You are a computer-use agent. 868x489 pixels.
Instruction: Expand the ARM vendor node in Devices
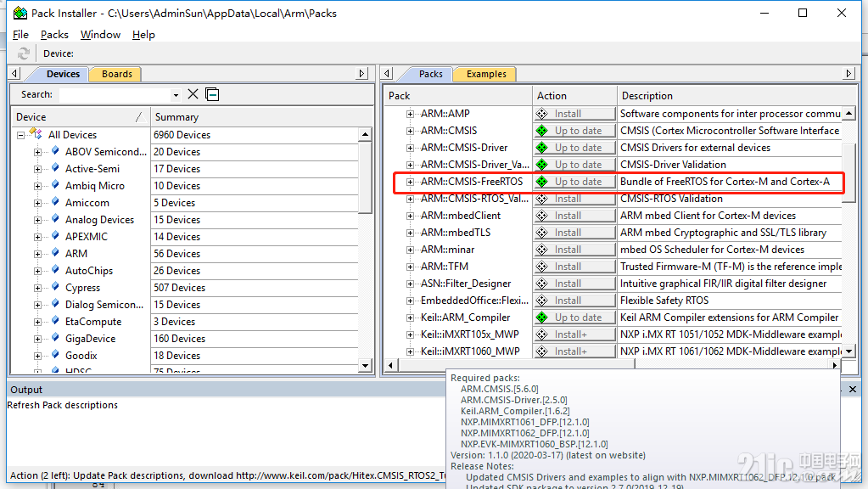(x=37, y=254)
